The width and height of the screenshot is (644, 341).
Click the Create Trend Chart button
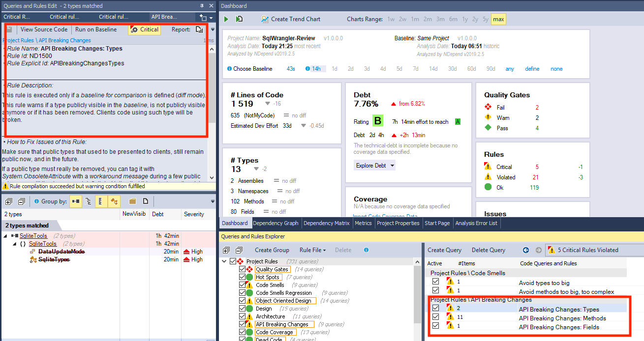click(x=290, y=19)
